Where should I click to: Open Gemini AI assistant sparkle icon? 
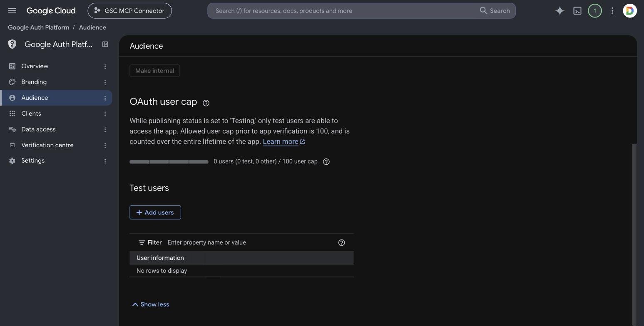tap(559, 11)
